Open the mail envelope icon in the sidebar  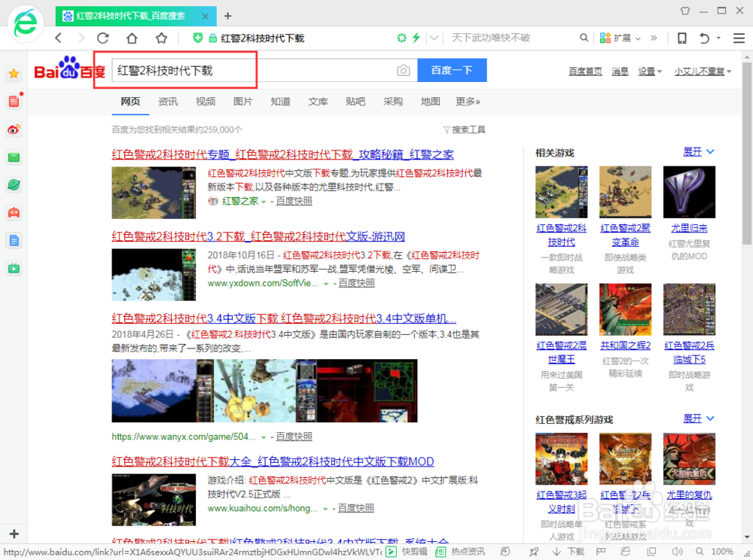click(x=14, y=157)
